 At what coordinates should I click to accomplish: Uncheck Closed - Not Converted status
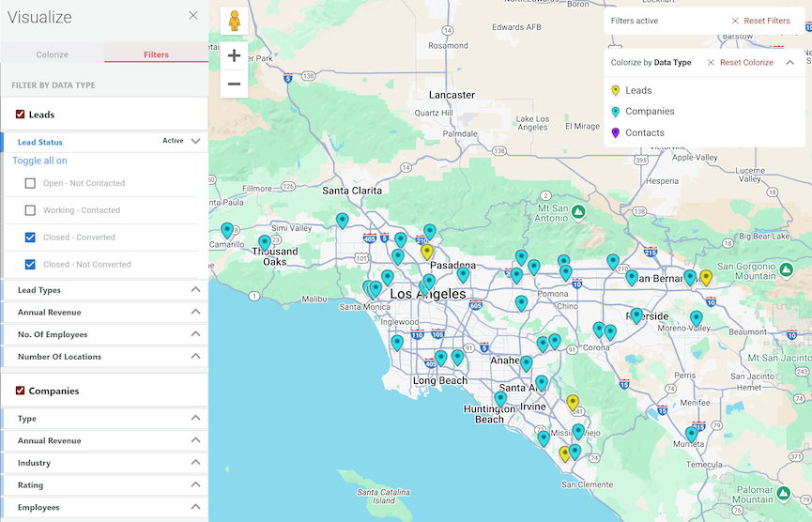click(30, 264)
